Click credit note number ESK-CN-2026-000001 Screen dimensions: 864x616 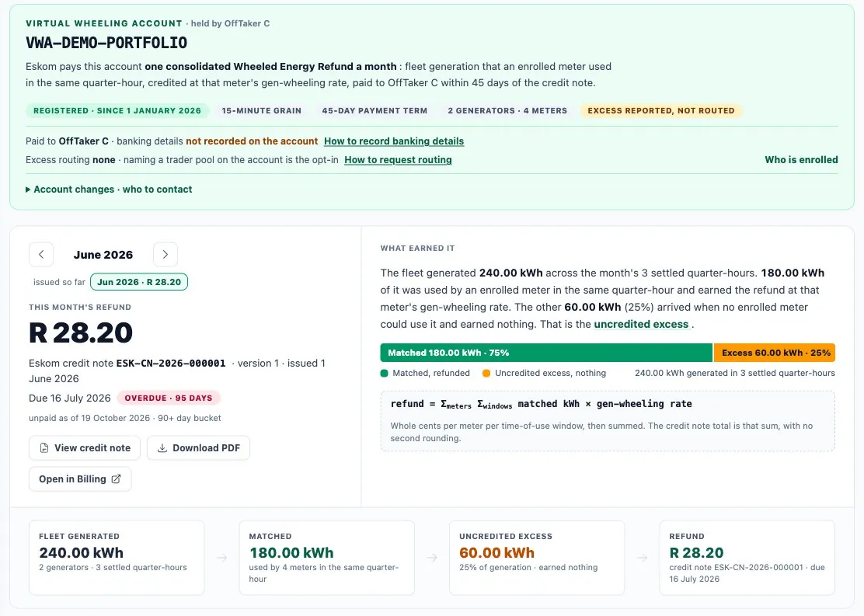point(171,363)
